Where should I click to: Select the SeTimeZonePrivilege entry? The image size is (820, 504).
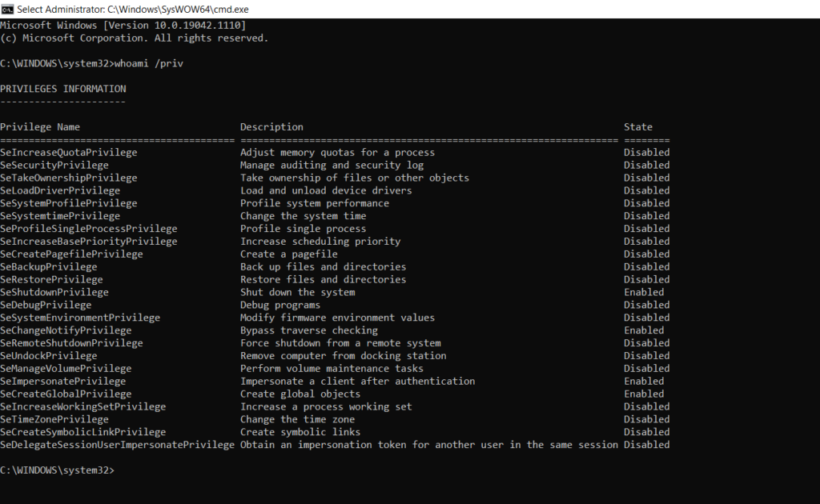pos(54,418)
